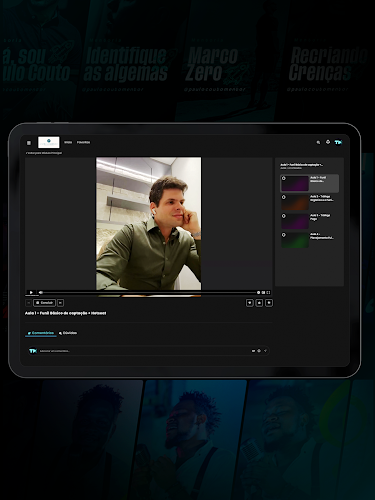
Task: Click the Aula 3 title text in playlist
Action: point(320,217)
